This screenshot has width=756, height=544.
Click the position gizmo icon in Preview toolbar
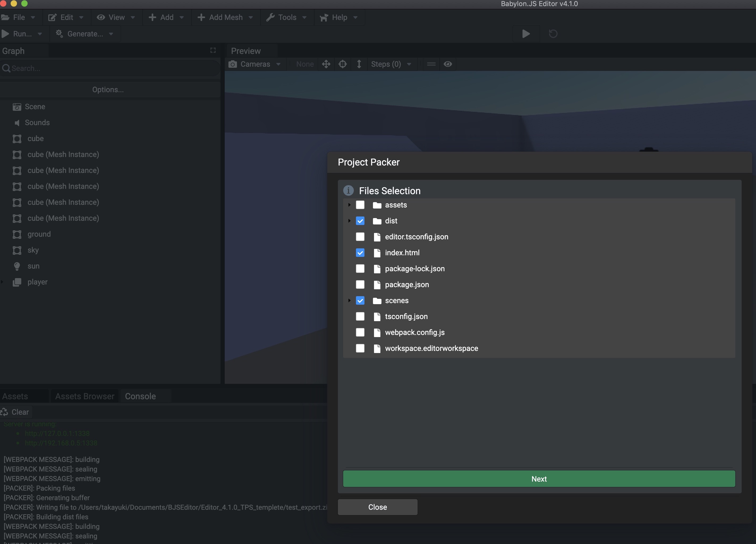click(326, 64)
